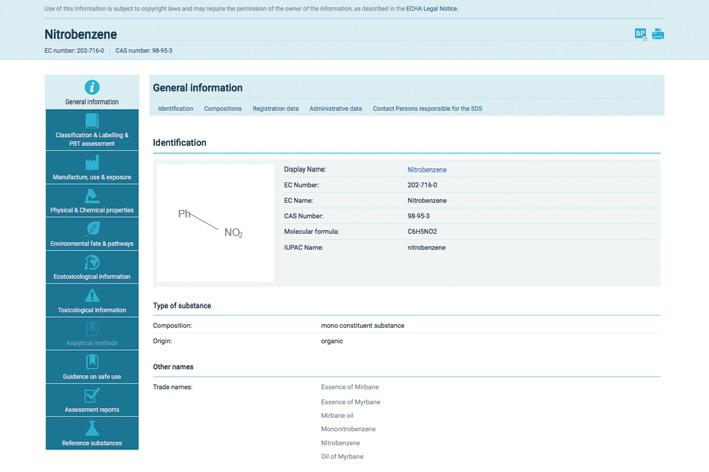
Task: Jump to the Compositions sub-tab
Action: 222,109
